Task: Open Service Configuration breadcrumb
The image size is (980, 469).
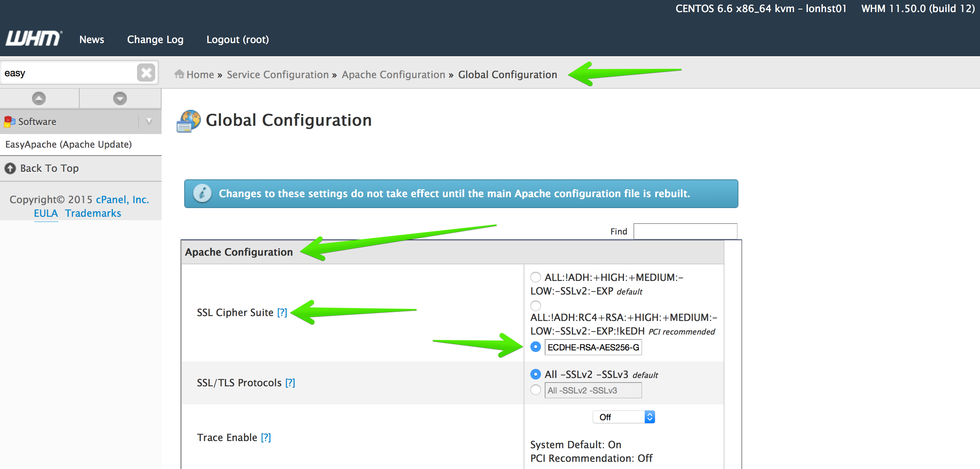Action: (x=278, y=75)
